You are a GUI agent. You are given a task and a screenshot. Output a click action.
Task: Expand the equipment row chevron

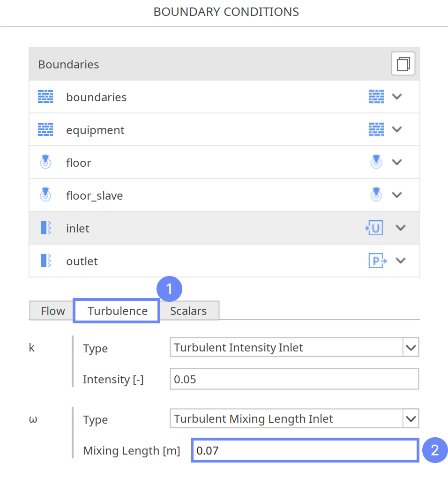click(x=397, y=129)
